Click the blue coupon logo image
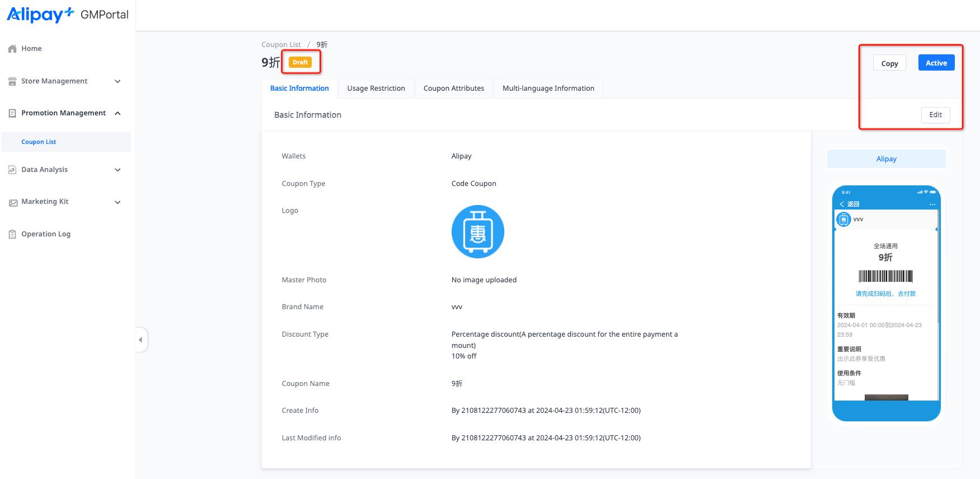Viewport: 980px width, 479px height. pyautogui.click(x=477, y=231)
